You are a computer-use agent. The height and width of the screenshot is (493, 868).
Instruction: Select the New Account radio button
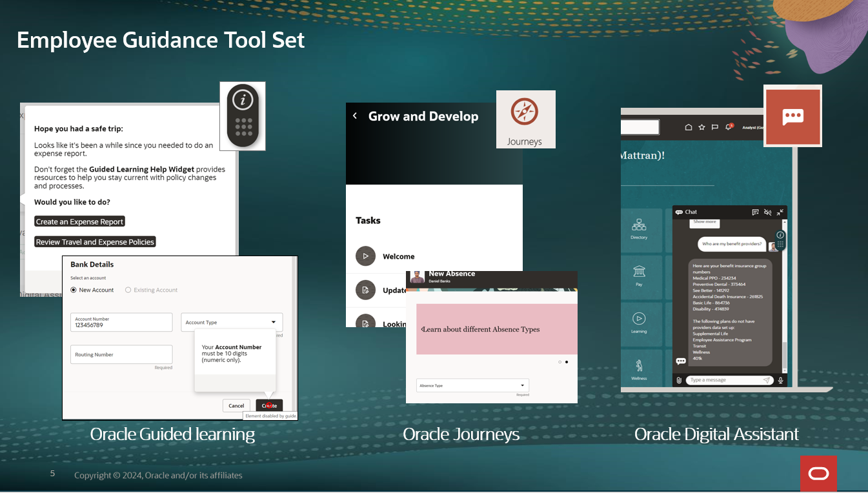pos(73,290)
